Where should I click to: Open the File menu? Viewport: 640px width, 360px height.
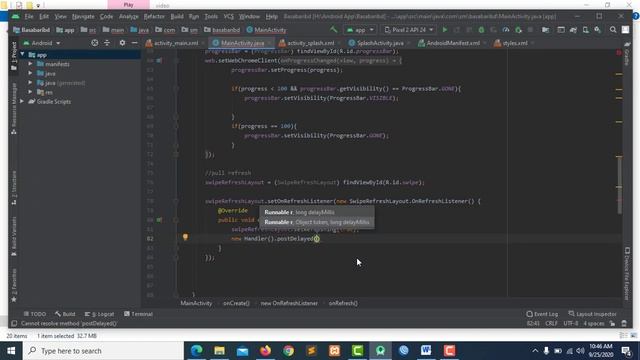29,16
